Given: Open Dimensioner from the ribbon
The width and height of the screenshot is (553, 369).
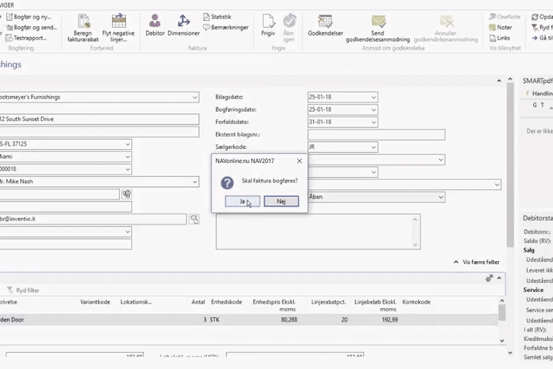Looking at the screenshot, I should tap(183, 21).
